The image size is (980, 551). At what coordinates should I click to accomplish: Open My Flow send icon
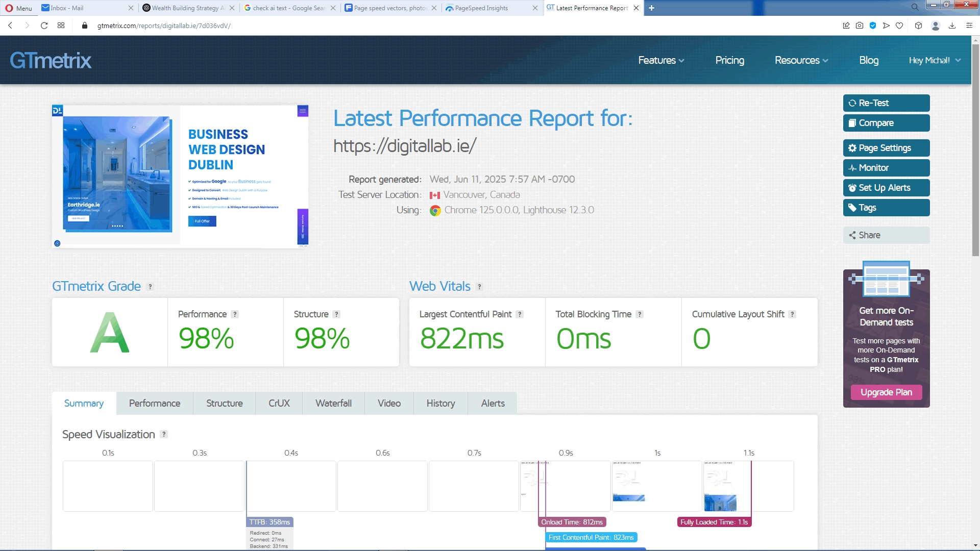point(886,26)
